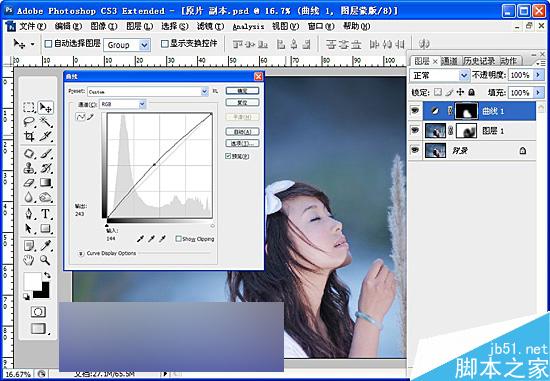Toggle lock all for layer
The height and width of the screenshot is (381, 550).
(472, 92)
